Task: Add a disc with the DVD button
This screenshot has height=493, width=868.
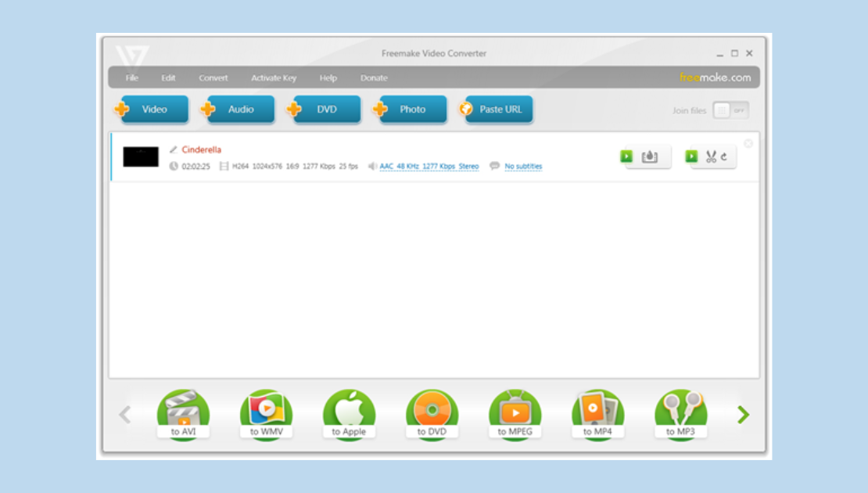Action: pyautogui.click(x=324, y=109)
